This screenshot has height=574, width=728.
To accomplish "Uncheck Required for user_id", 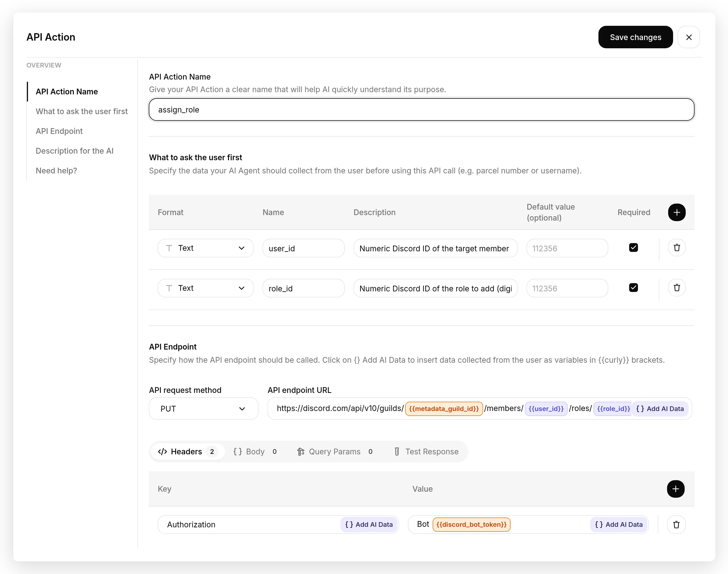I will [x=633, y=248].
